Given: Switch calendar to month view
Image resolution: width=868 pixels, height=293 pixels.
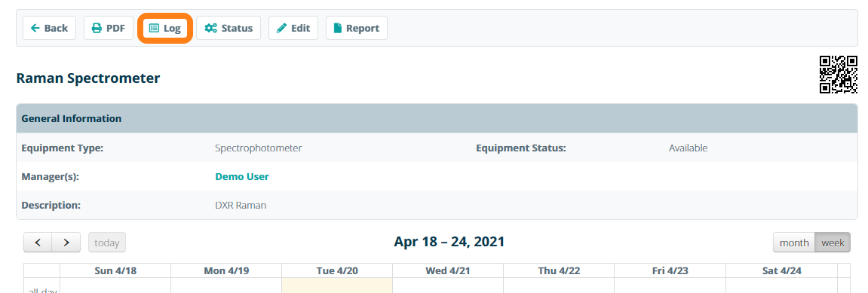Looking at the screenshot, I should point(794,243).
